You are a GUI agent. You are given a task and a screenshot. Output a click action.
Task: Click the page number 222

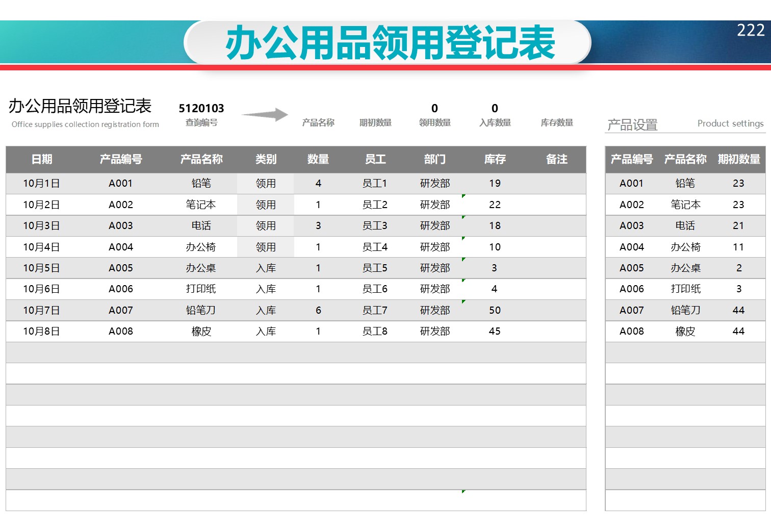751,30
